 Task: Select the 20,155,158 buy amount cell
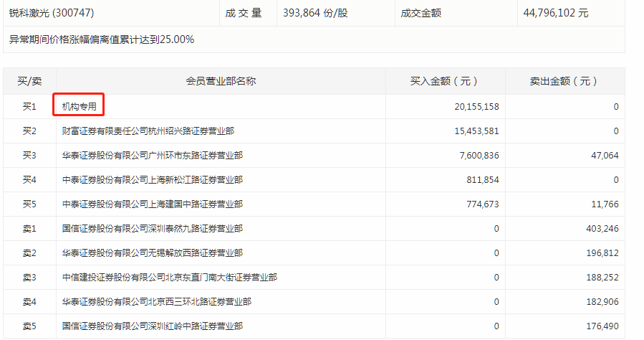point(476,107)
